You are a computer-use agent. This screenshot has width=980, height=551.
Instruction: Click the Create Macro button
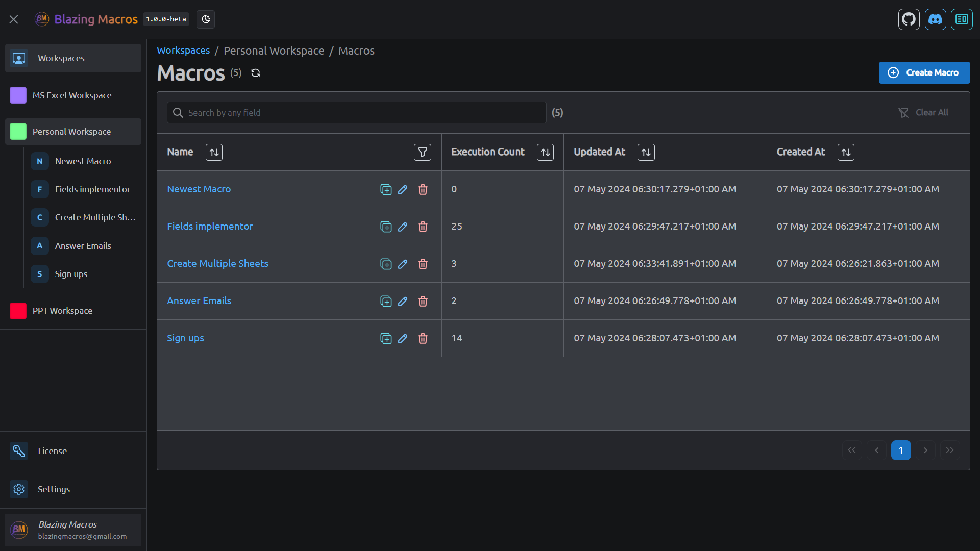924,72
